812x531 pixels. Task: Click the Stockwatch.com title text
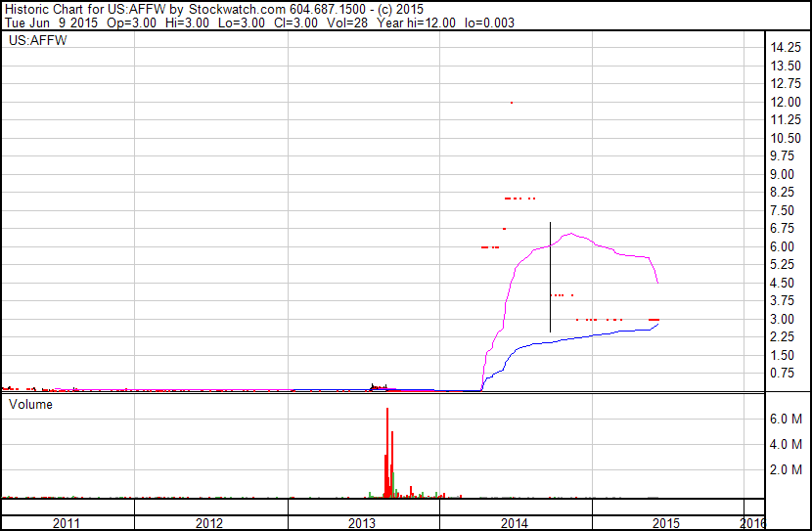point(237,10)
